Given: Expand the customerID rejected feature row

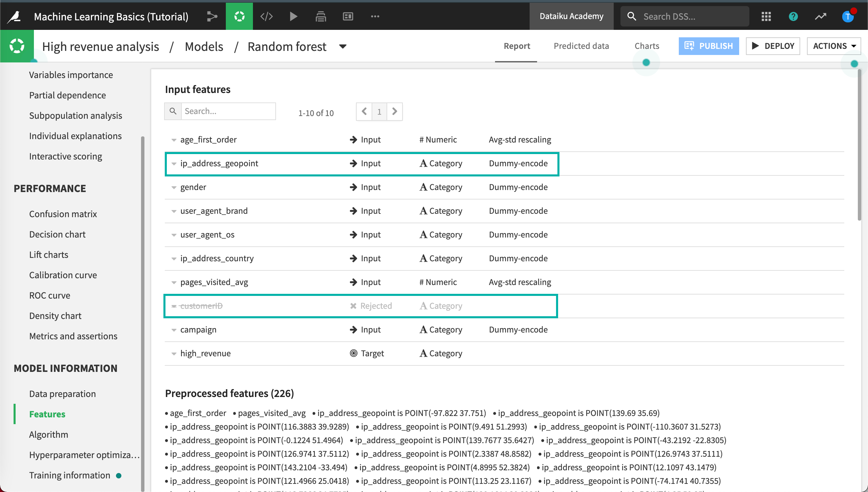Looking at the screenshot, I should [x=174, y=305].
